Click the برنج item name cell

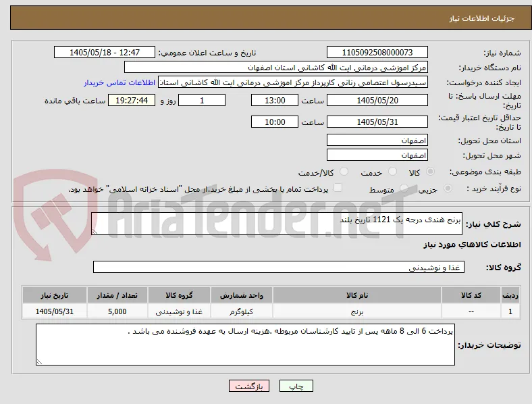[x=357, y=311]
